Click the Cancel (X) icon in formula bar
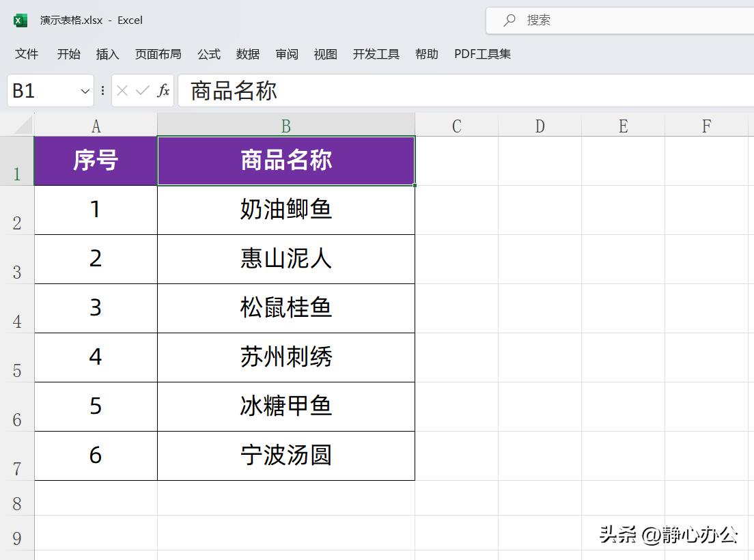This screenshot has width=754, height=560. point(121,90)
